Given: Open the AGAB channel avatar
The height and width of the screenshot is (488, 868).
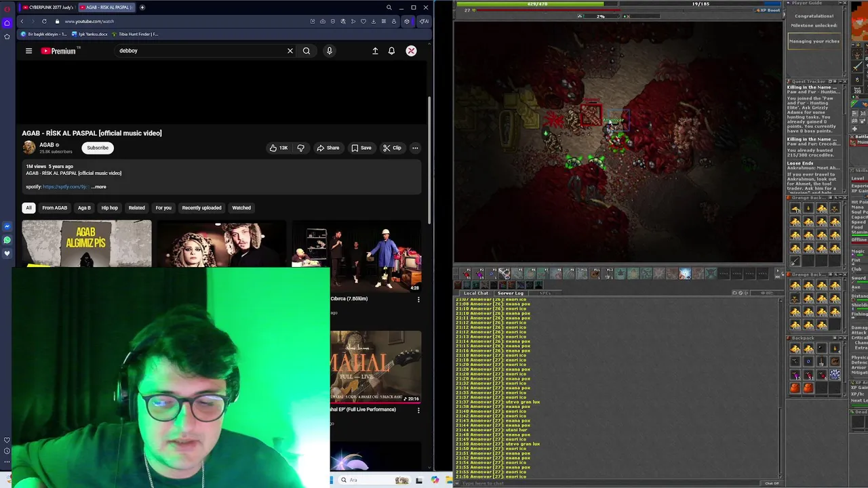Looking at the screenshot, I should click(29, 147).
